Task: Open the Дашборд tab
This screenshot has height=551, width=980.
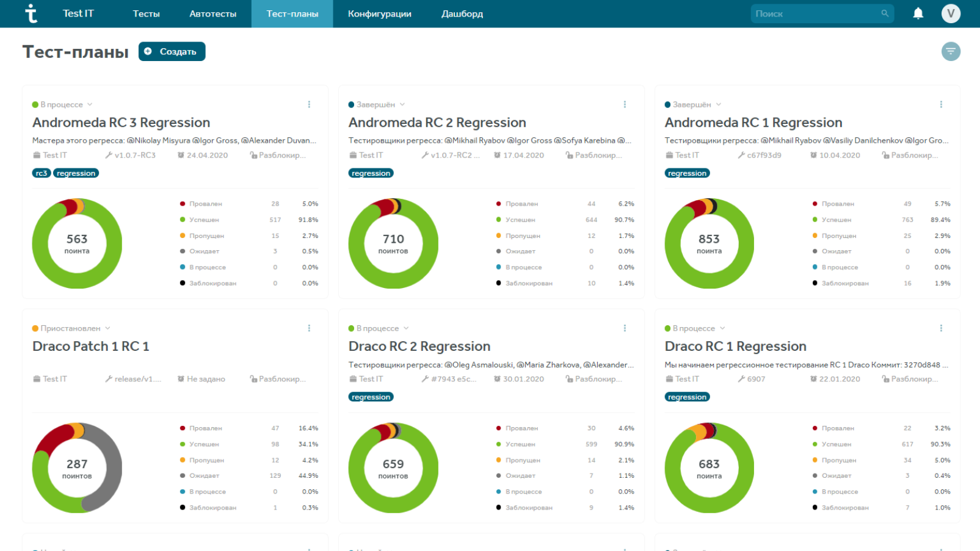Action: tap(462, 13)
